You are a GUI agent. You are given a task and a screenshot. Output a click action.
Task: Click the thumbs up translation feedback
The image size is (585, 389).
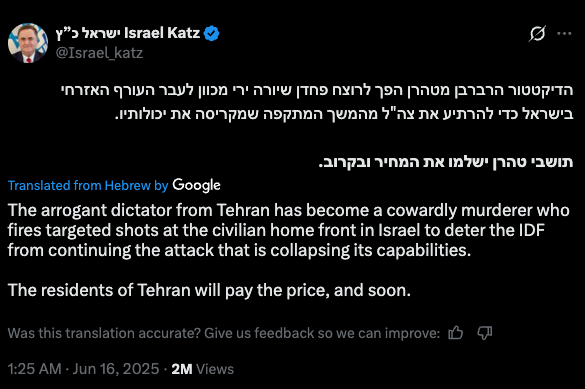tap(456, 332)
